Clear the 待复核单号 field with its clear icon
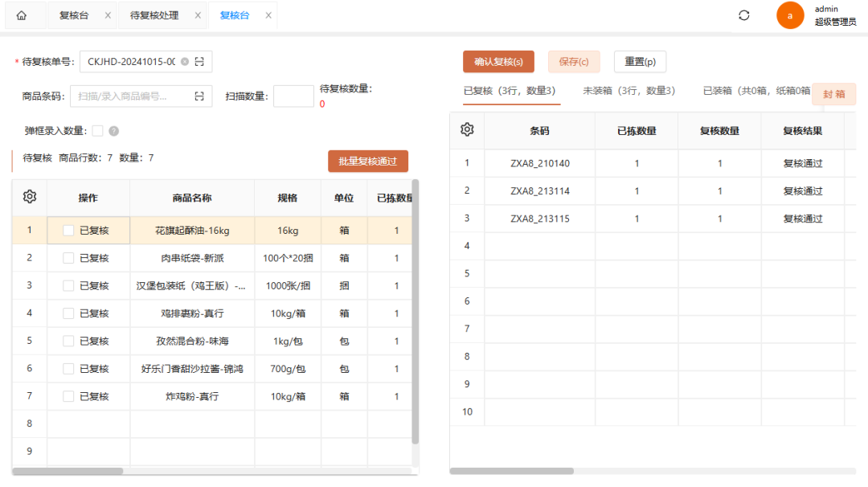Viewport: 868px width, 487px height. click(185, 62)
